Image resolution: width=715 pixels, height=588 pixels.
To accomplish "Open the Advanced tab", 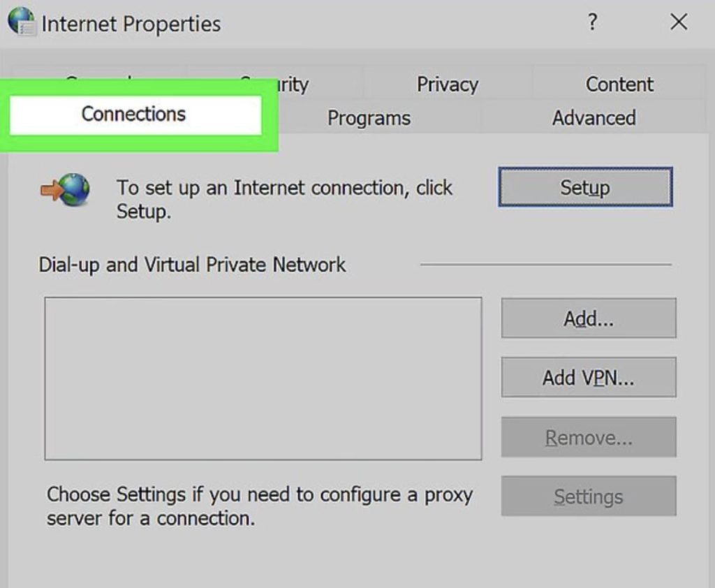I will point(594,118).
